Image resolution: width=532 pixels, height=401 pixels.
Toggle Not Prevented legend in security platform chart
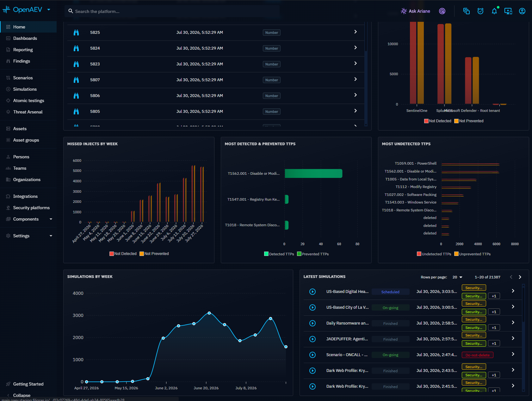click(469, 121)
